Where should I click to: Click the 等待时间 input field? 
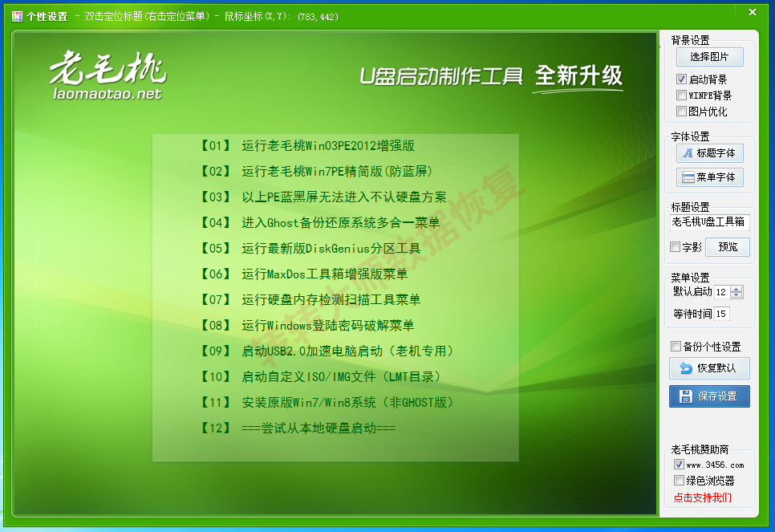click(x=722, y=314)
